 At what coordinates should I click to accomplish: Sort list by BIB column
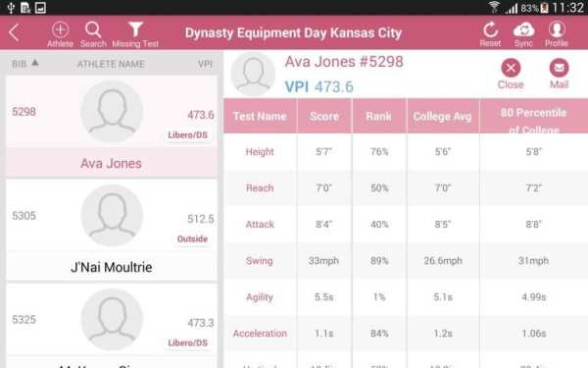click(x=24, y=64)
